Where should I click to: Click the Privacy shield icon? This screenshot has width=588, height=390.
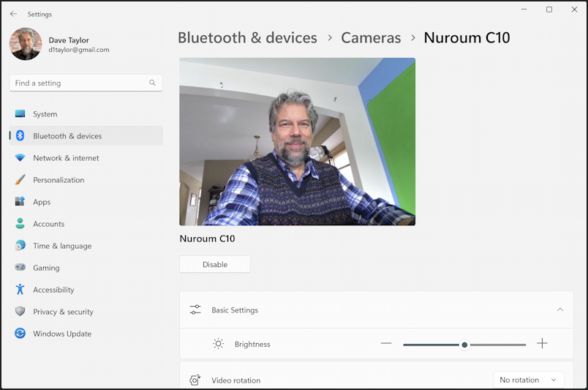(x=20, y=311)
